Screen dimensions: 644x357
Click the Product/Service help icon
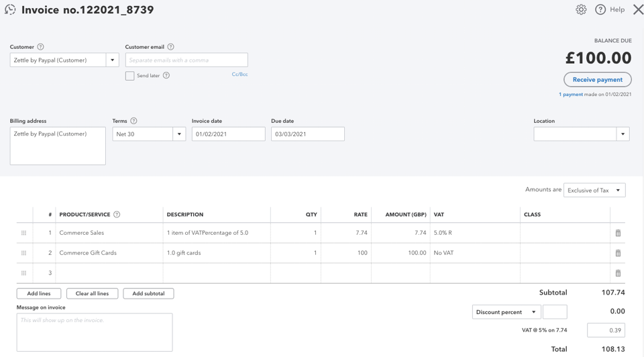click(x=117, y=215)
